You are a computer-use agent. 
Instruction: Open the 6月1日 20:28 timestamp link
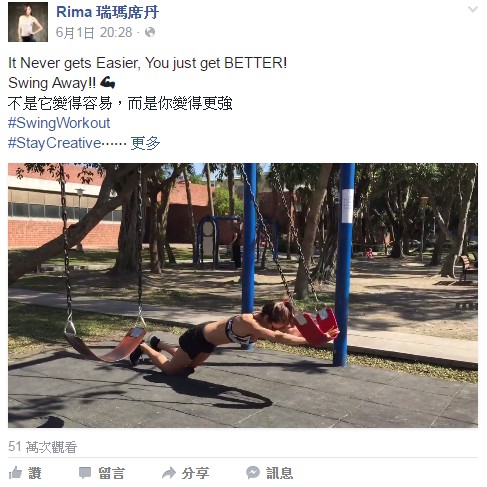tap(94, 32)
